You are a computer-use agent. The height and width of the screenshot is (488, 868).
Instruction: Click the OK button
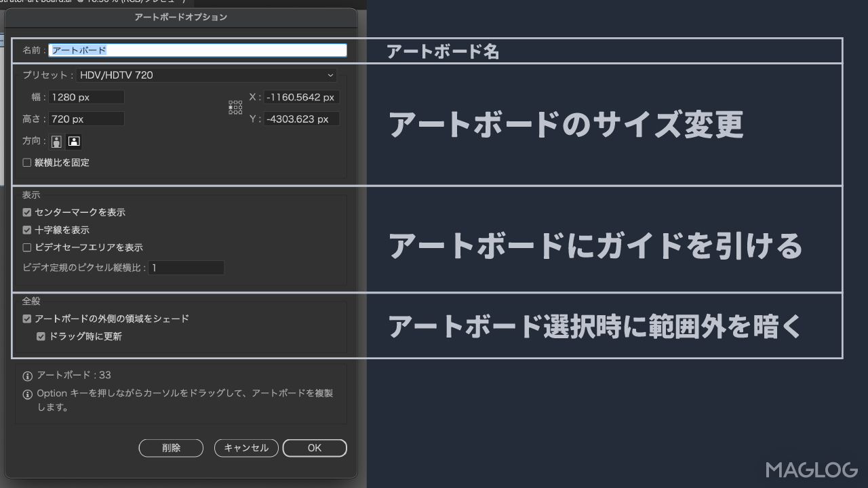[315, 447]
